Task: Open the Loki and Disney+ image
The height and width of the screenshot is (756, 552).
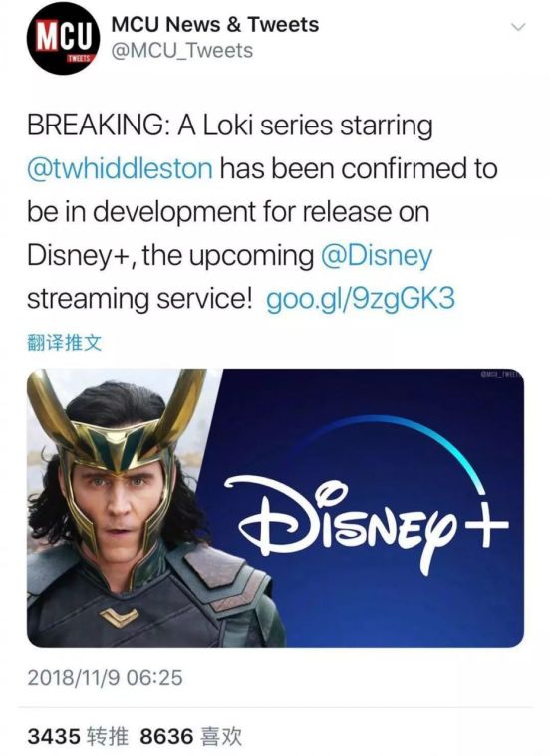Action: point(276,508)
